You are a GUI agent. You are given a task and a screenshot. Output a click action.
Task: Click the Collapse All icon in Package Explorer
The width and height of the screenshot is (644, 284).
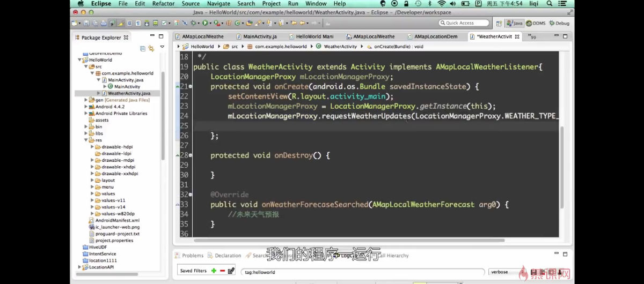143,48
